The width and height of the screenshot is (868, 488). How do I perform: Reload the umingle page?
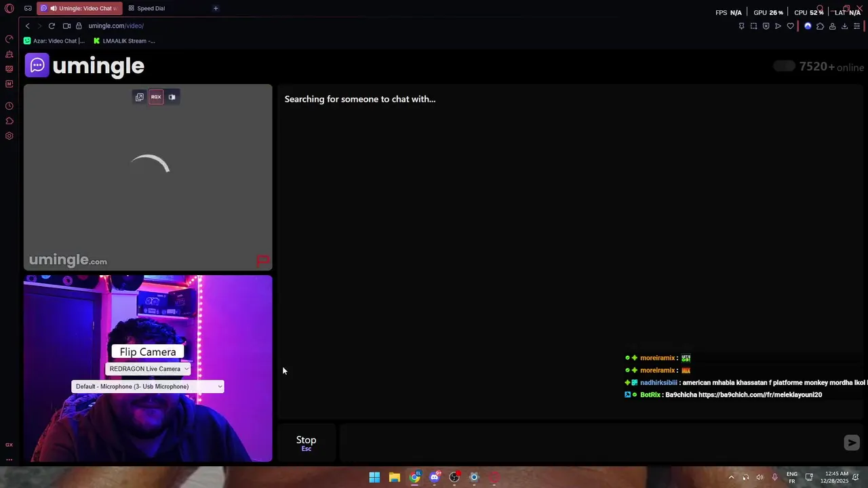(52, 26)
